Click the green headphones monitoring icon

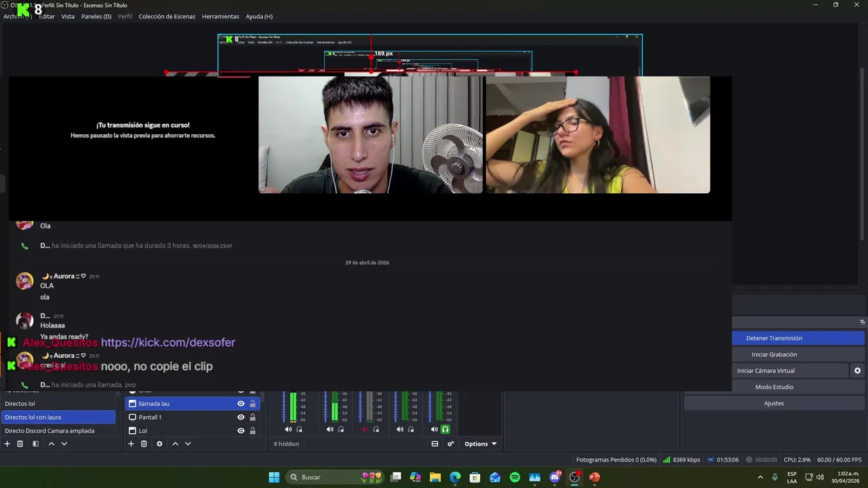coord(446,429)
